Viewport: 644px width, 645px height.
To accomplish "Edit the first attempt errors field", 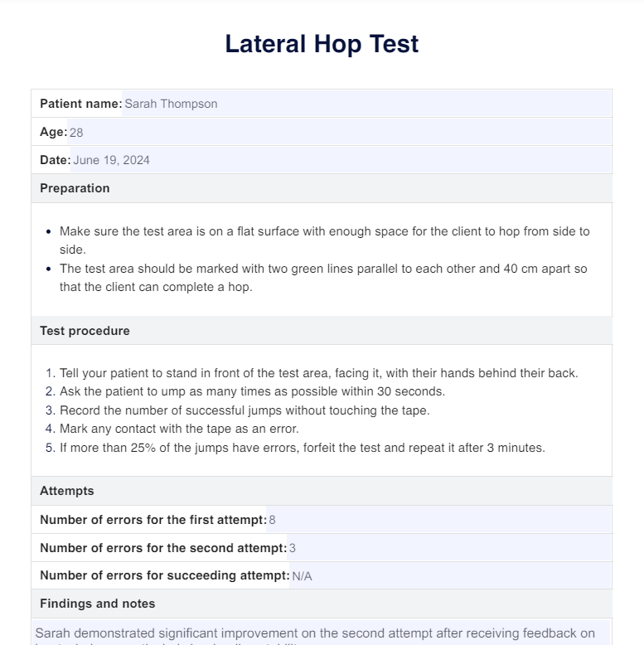I will [x=438, y=520].
